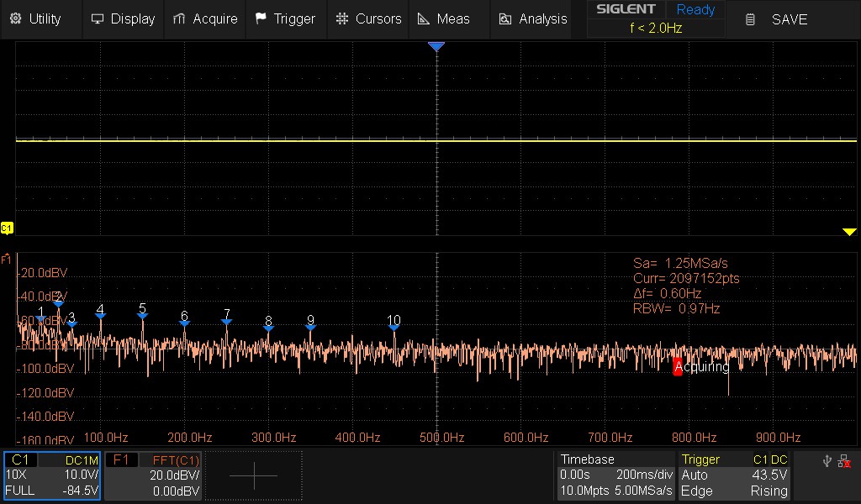Click the RBW= 0.97Hz readout
Viewport: 861px width, 504px height.
[x=676, y=308]
